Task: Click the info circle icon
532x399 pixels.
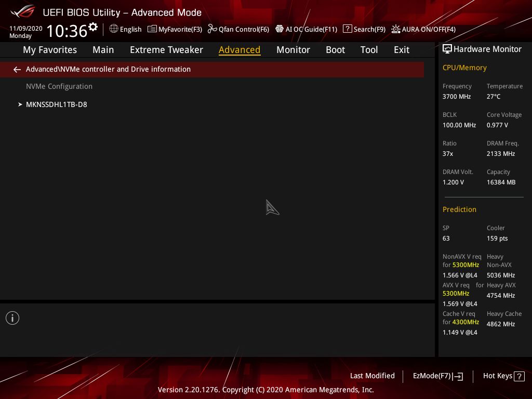Action: tap(12, 318)
